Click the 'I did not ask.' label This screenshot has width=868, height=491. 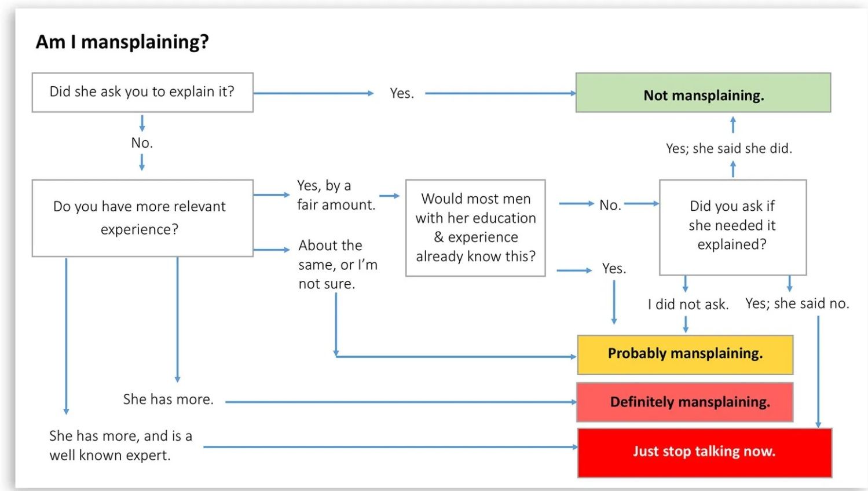coord(688,304)
